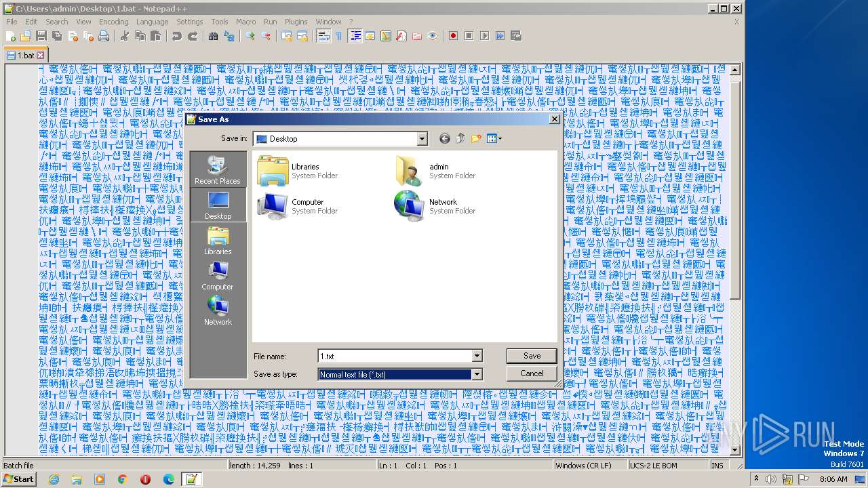Click the Notepad++ taskbar button
This screenshot has width=868, height=488.
(191, 479)
